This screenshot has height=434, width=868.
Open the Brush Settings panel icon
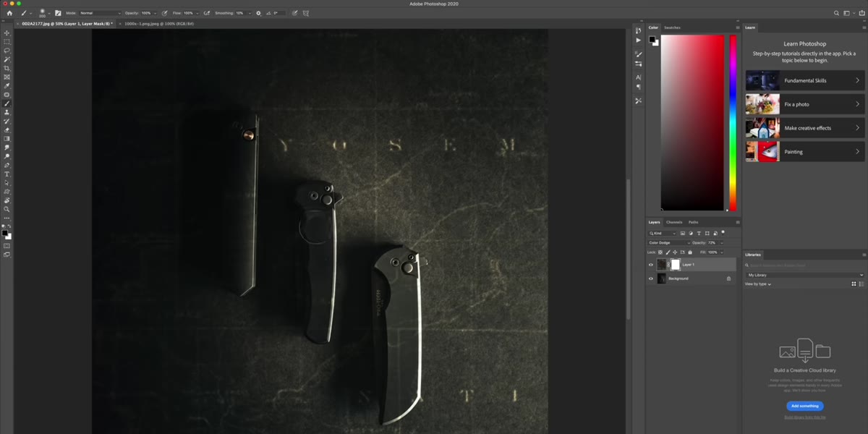[58, 13]
